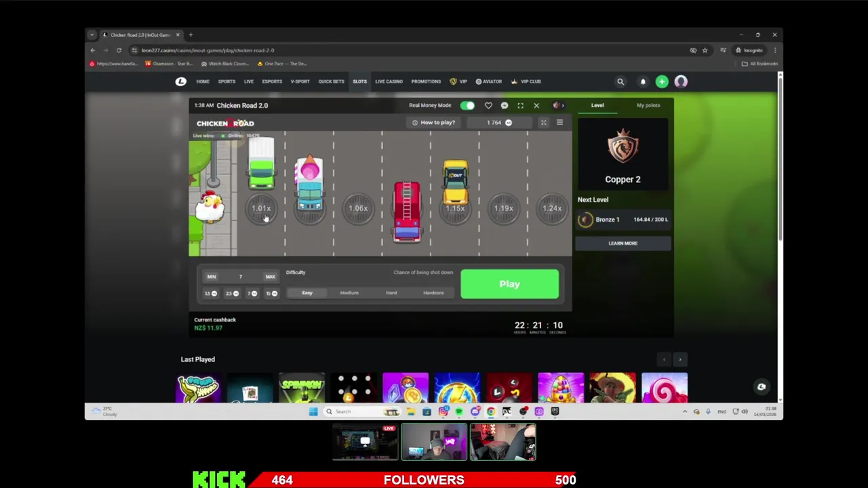Screen dimensions: 868x488
Task: Open the AVIATOR menu item
Action: 488,81
